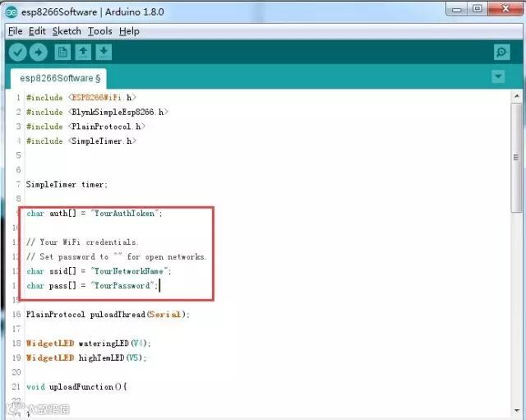
Task: Click the comment about password for open networks
Action: pyautogui.click(x=117, y=256)
